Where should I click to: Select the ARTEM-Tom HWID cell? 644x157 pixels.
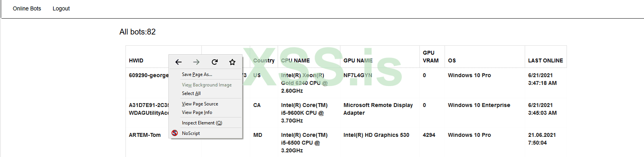(x=145, y=135)
